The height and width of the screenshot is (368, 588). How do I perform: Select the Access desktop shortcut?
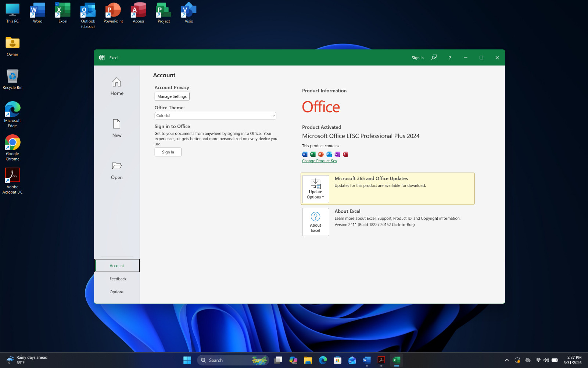(139, 13)
